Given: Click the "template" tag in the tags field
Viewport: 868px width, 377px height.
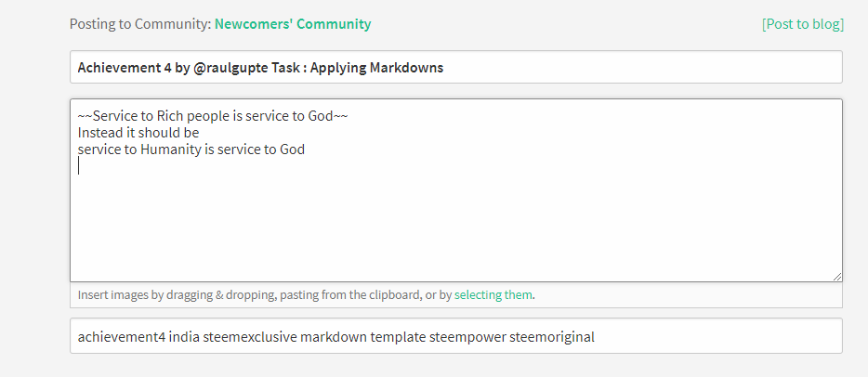Looking at the screenshot, I should coord(398,336).
